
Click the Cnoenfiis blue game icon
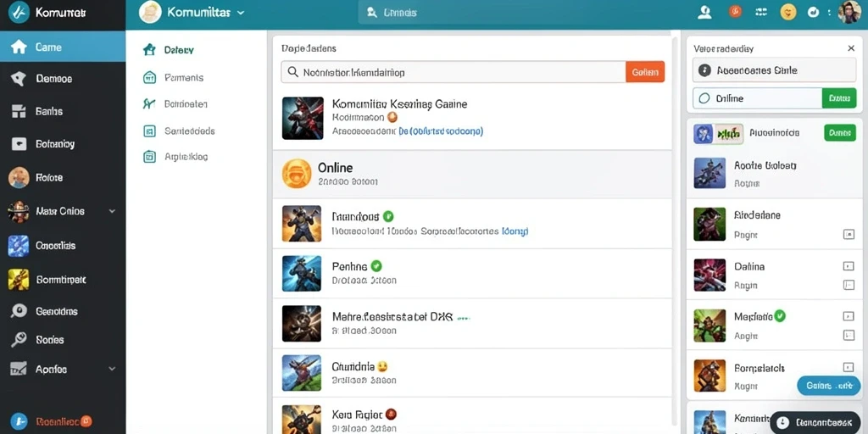(19, 246)
